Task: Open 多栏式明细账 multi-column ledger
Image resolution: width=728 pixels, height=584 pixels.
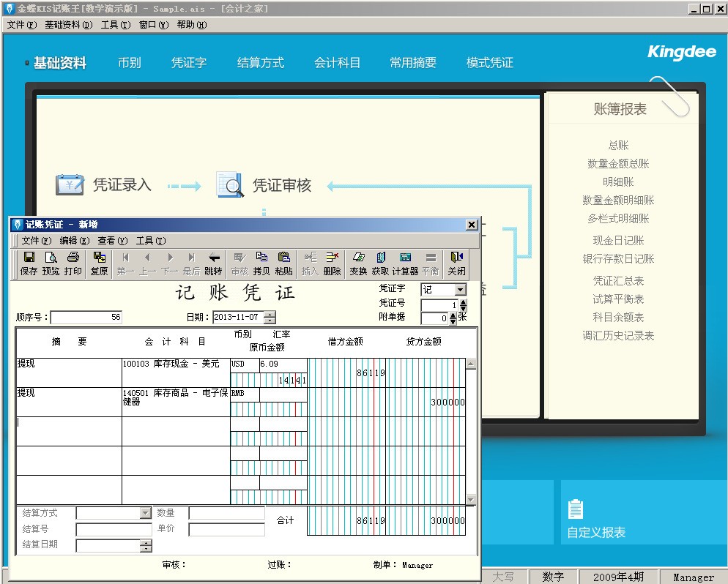Action: [x=618, y=219]
